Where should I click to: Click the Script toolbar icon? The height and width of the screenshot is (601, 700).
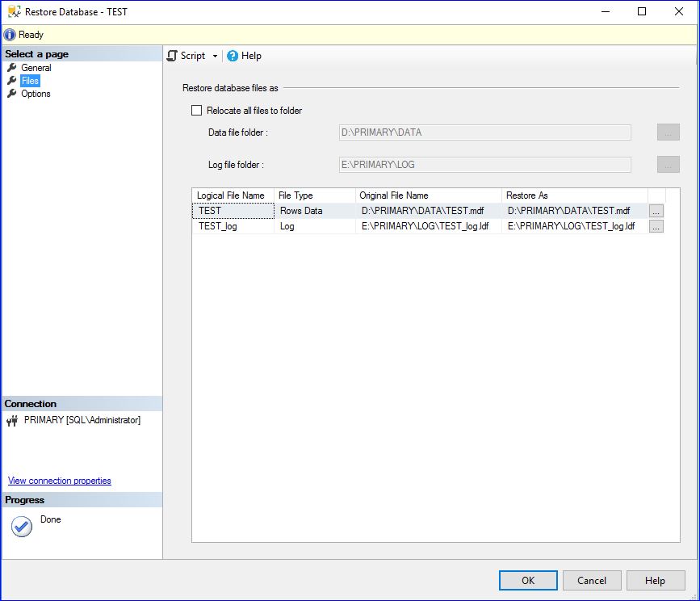coord(172,56)
